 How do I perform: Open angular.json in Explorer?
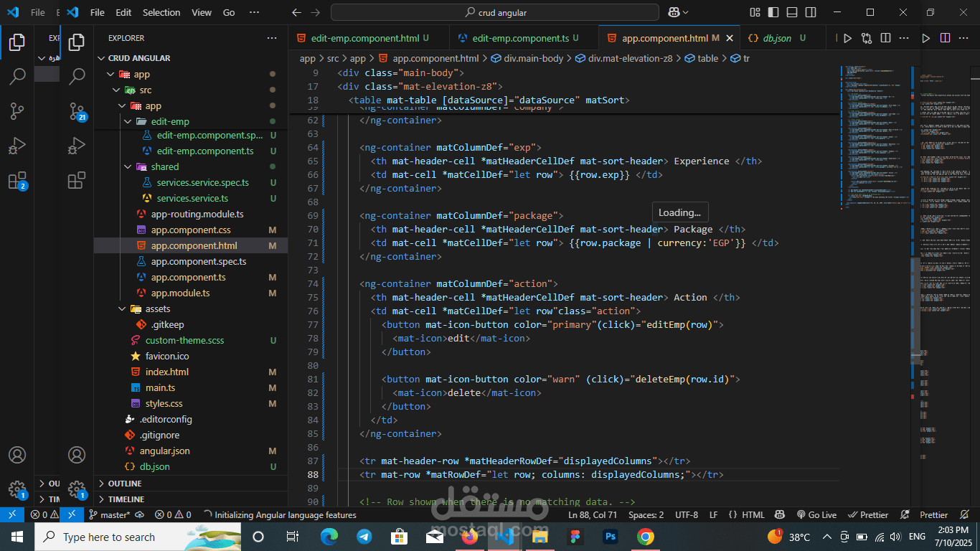(165, 451)
